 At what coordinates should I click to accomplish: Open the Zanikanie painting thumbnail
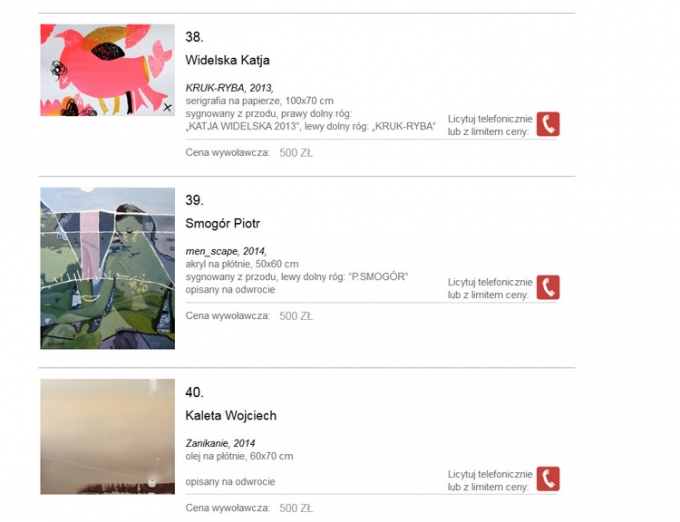[108, 437]
